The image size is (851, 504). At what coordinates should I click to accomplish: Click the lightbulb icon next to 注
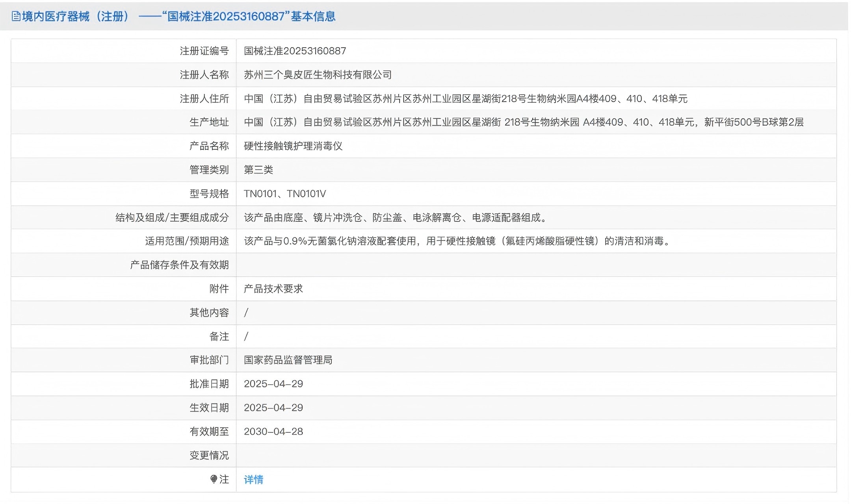214,479
